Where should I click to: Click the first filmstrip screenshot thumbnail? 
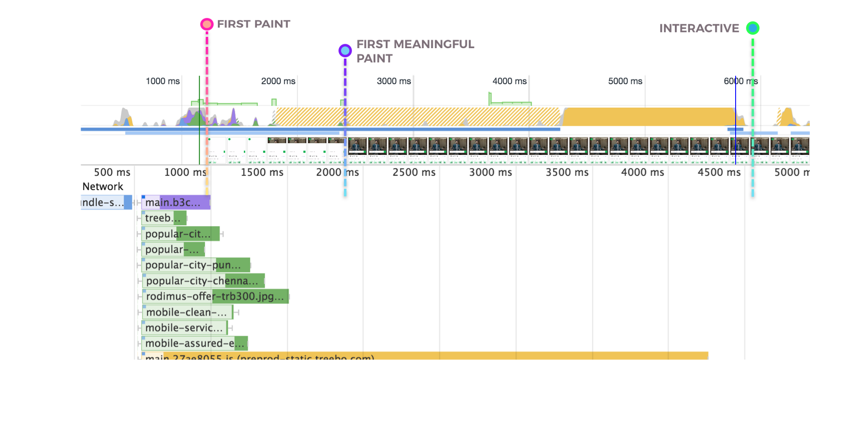[x=217, y=150]
